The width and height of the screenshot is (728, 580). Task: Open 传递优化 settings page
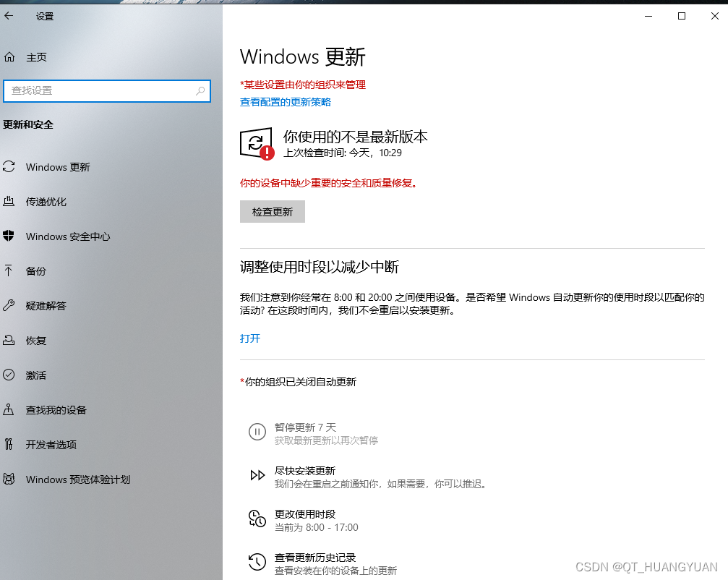pos(46,202)
